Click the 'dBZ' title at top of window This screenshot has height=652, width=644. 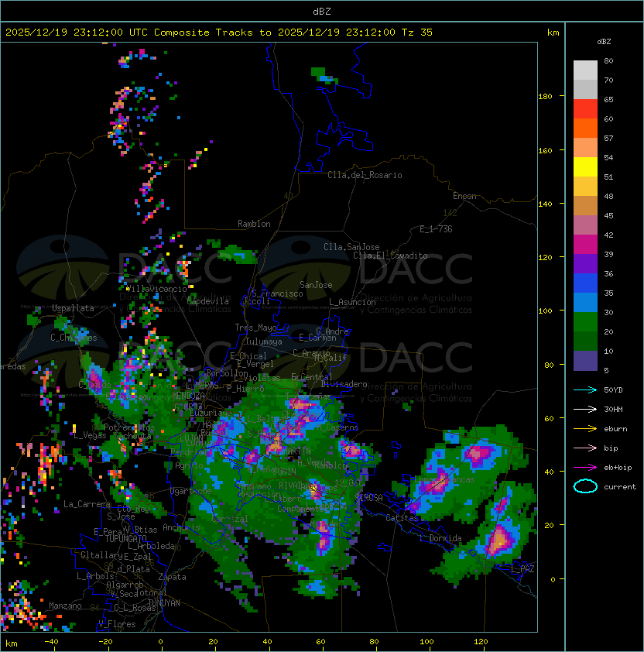pos(322,12)
